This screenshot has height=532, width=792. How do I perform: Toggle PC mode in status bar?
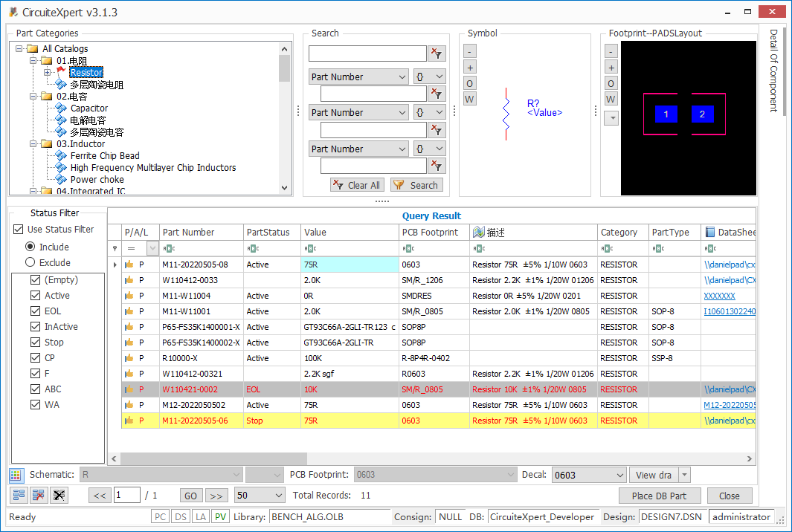[160, 517]
